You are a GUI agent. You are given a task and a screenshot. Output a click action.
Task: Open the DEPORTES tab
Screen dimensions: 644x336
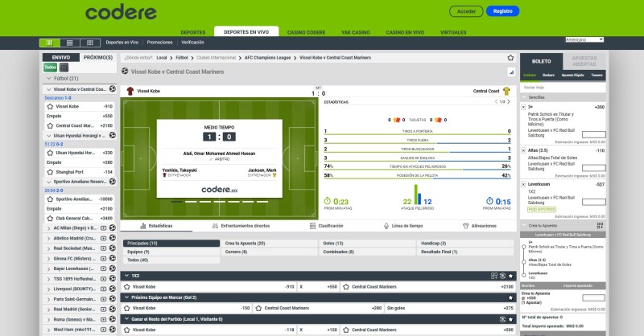coord(193,32)
